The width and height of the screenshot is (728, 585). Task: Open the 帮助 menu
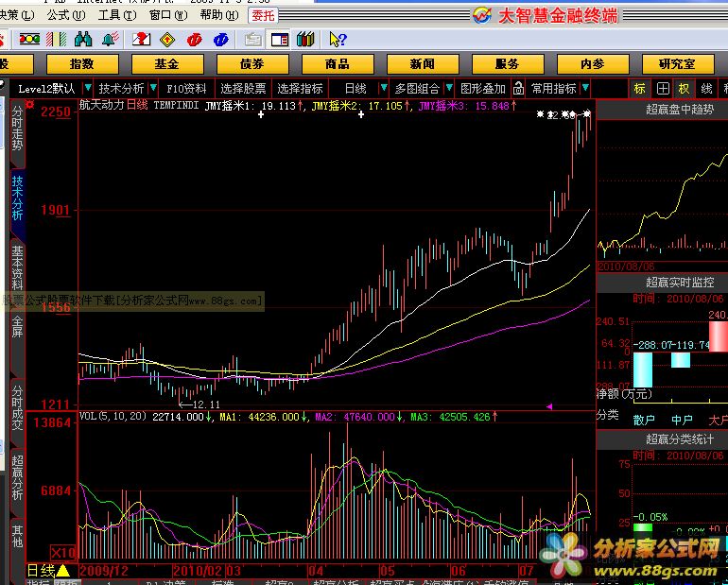point(219,15)
